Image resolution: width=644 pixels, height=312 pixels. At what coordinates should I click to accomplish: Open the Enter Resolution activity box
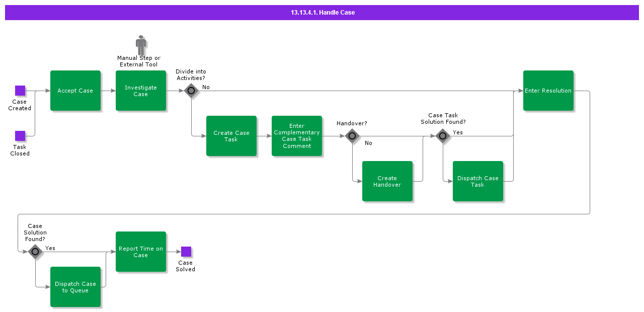[x=548, y=91]
